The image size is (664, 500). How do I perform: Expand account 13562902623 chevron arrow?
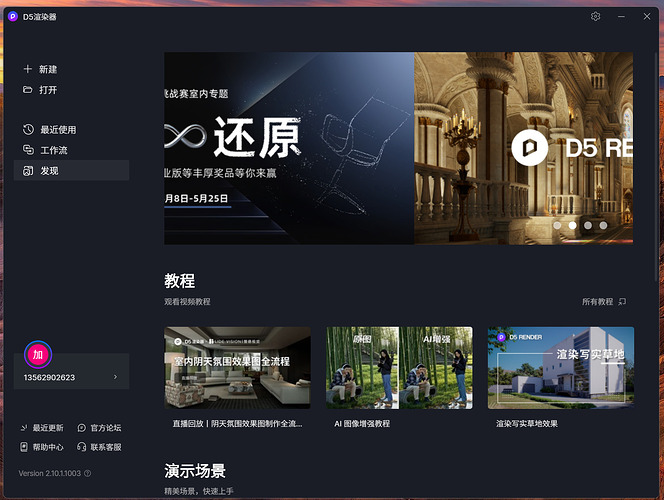click(115, 377)
